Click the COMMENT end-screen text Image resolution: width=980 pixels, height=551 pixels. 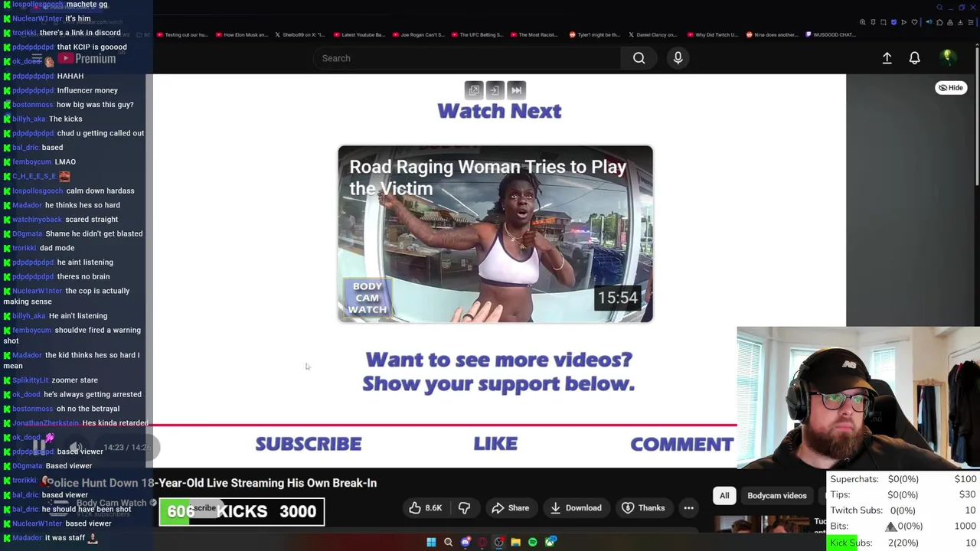(681, 444)
